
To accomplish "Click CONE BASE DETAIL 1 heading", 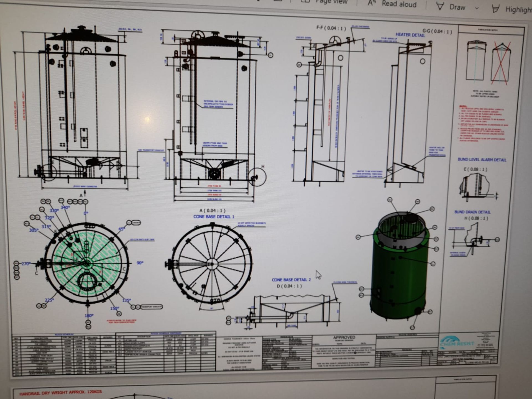I will pyautogui.click(x=214, y=217).
